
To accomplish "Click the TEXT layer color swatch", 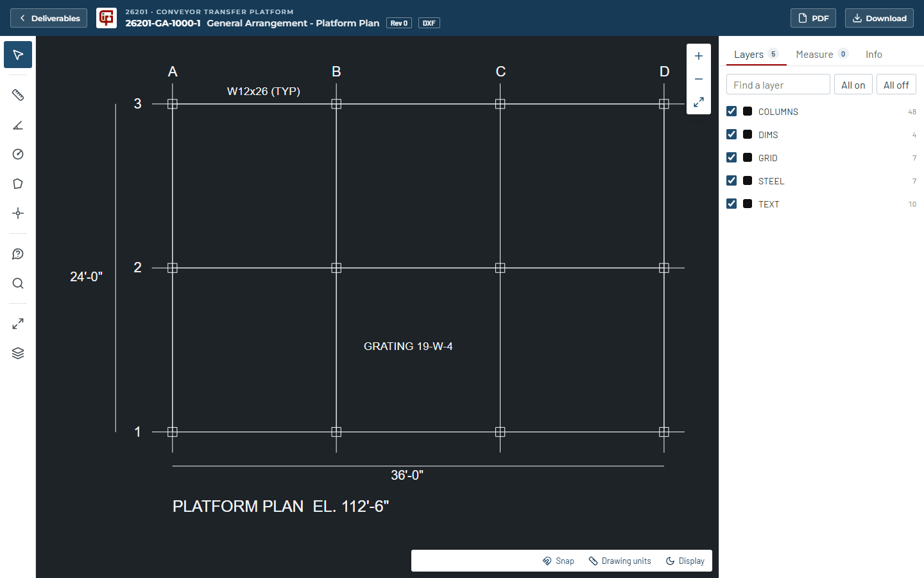I will coord(748,204).
